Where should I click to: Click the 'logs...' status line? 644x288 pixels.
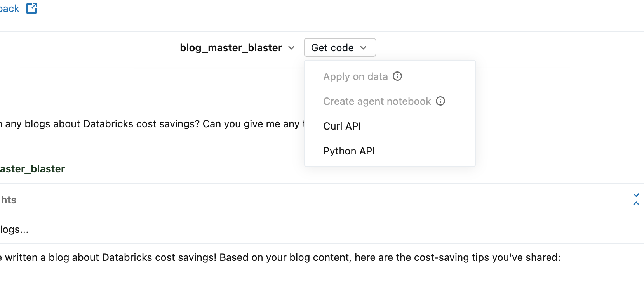pos(14,229)
